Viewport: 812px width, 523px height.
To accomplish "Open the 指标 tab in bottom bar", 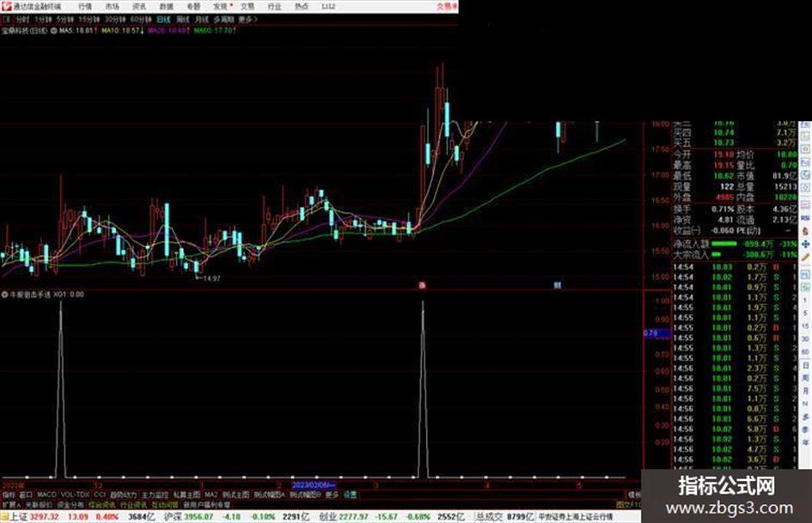I will pyautogui.click(x=9, y=495).
